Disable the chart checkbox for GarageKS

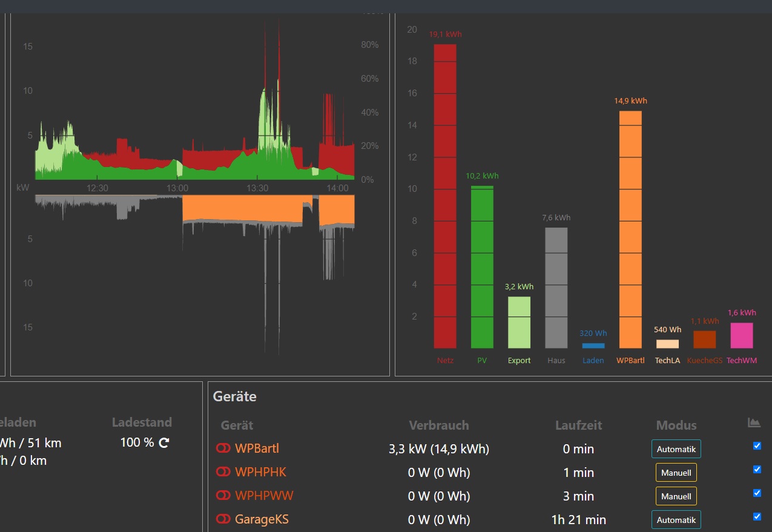757,517
